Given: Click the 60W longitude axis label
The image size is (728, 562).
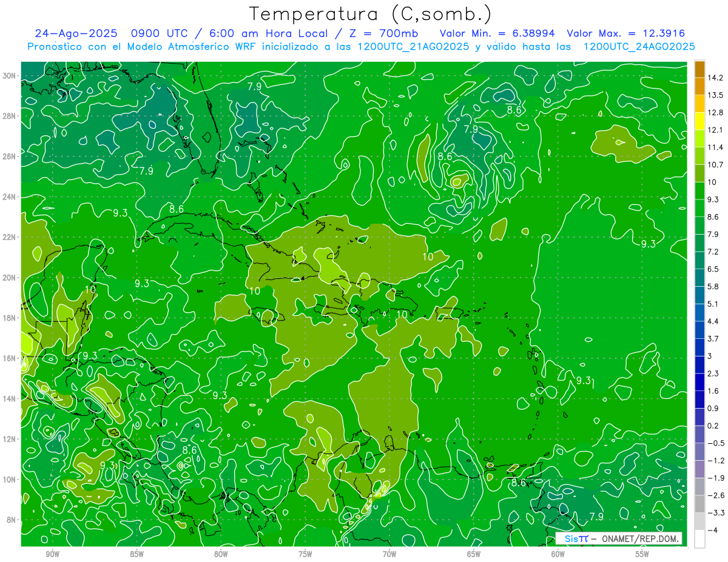Looking at the screenshot, I should (558, 554).
